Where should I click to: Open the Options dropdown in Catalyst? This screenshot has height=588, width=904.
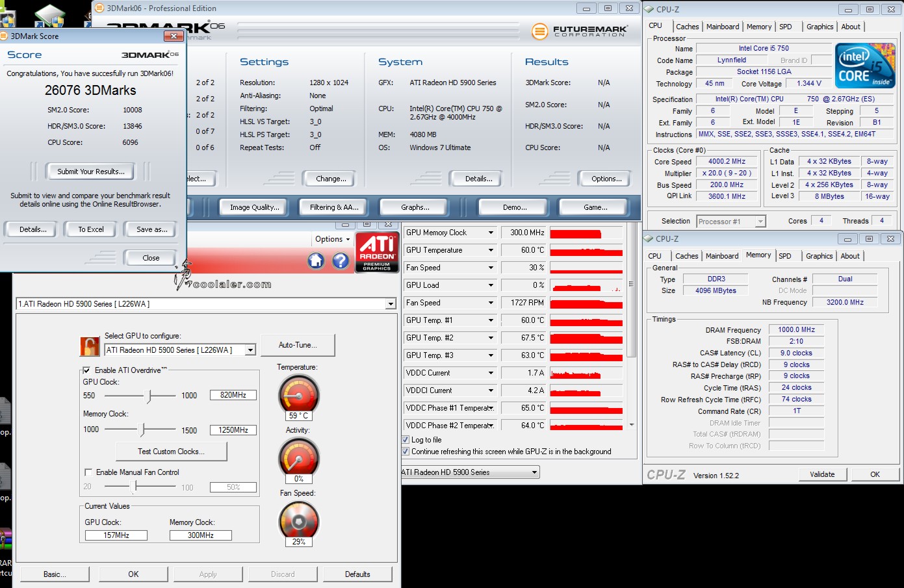click(x=332, y=239)
